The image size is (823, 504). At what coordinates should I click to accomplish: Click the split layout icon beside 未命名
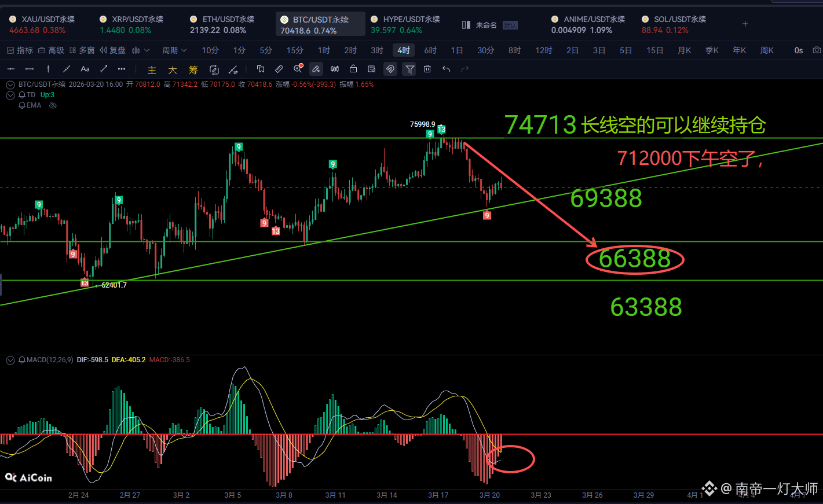(x=466, y=25)
